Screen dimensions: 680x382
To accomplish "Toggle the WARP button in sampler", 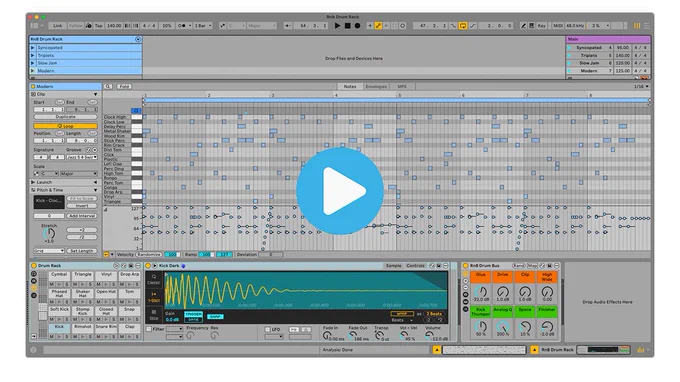I will tap(402, 313).
